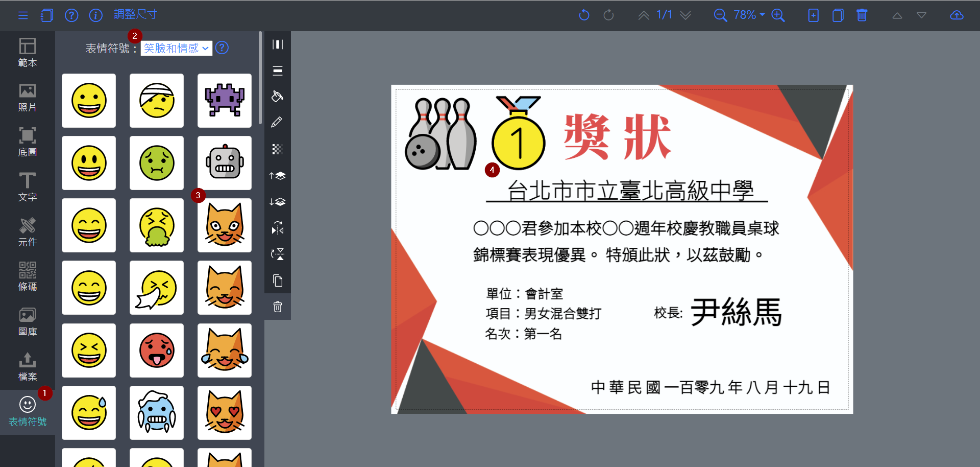Delete the current page with top trash icon
980x467 pixels.
click(x=862, y=15)
